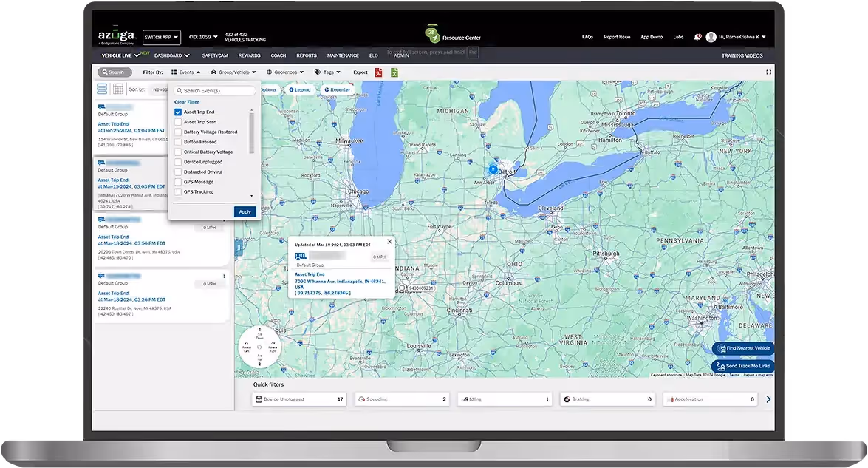Check Critical Battery Voltage event
This screenshot has height=468, width=868.
click(178, 152)
